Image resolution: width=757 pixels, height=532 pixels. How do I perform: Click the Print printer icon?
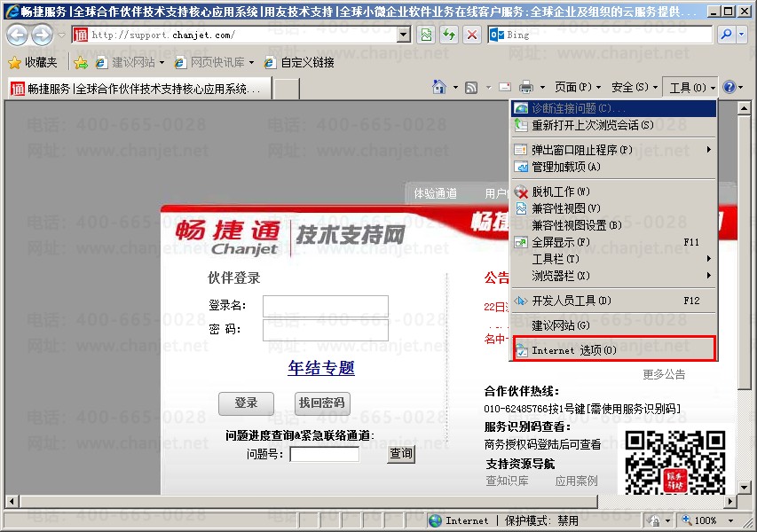525,87
